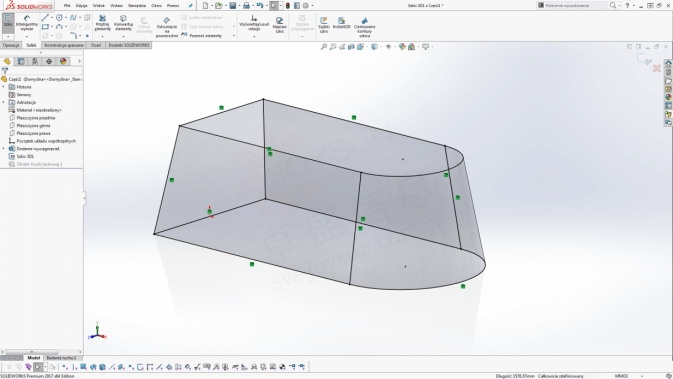The image size is (673, 379).
Task: Click the Inteligentny wymiar (Smart Dimension) tool
Action: click(x=27, y=24)
